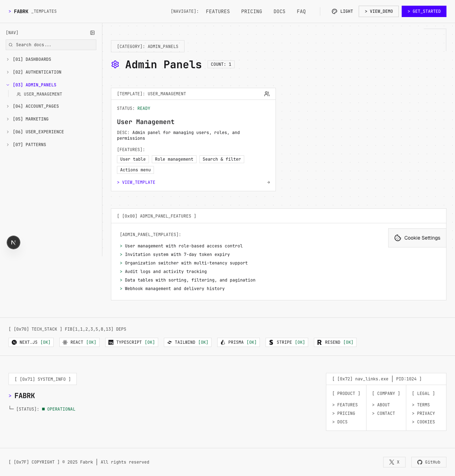Open Cookie Settings

[x=417, y=238]
